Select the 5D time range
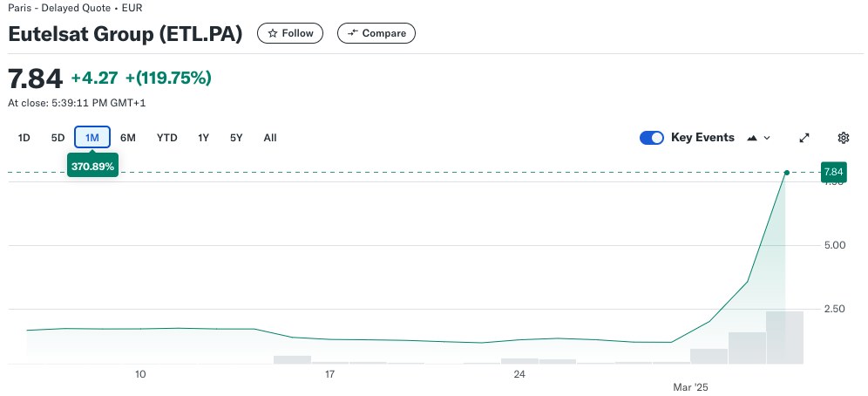This screenshot has height=396, width=868. [58, 138]
